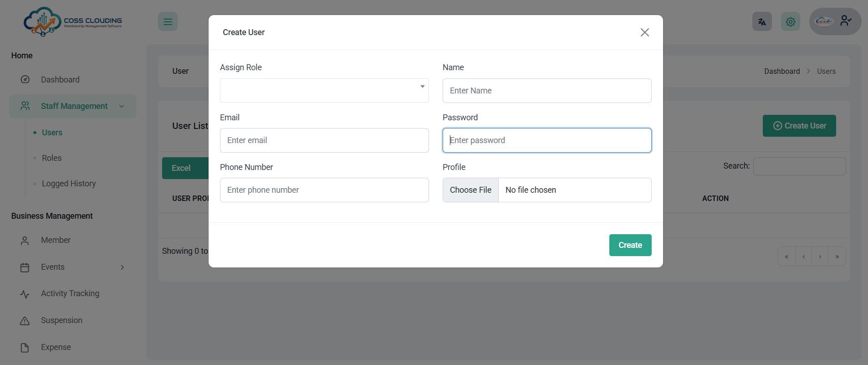The width and height of the screenshot is (868, 365).
Task: Click the Dashboard breadcrumb link
Action: 782,72
